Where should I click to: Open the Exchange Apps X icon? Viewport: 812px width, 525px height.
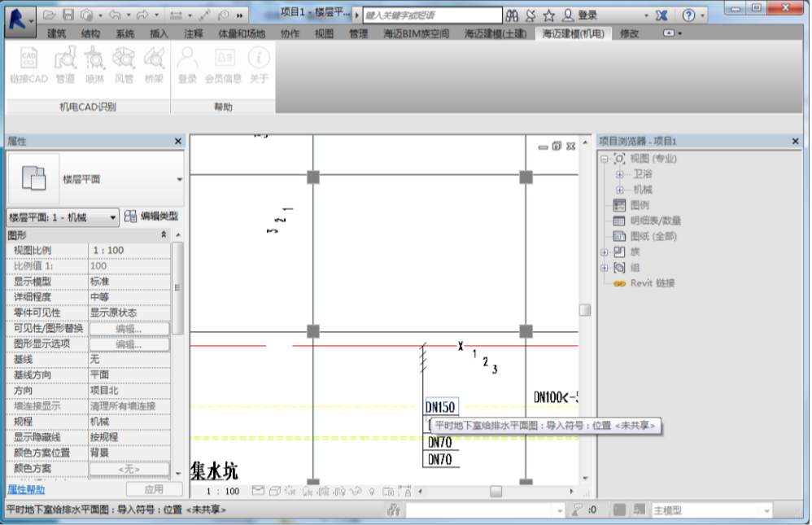pyautogui.click(x=661, y=15)
